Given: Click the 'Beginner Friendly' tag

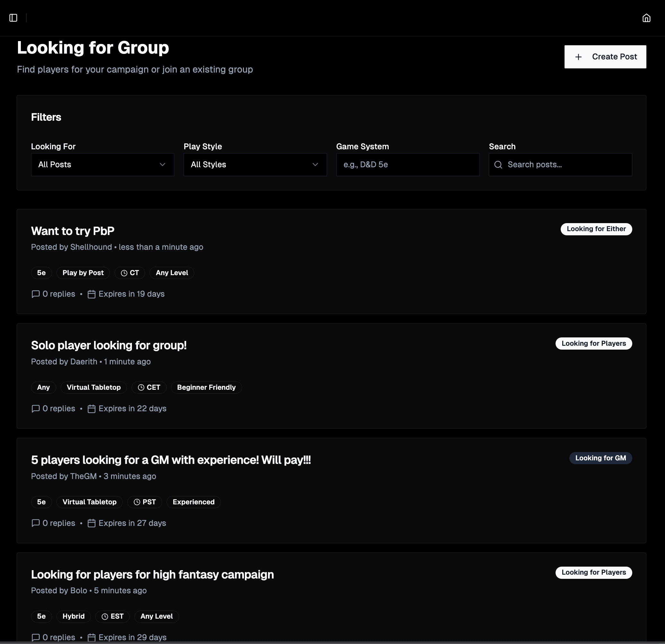Looking at the screenshot, I should point(206,387).
